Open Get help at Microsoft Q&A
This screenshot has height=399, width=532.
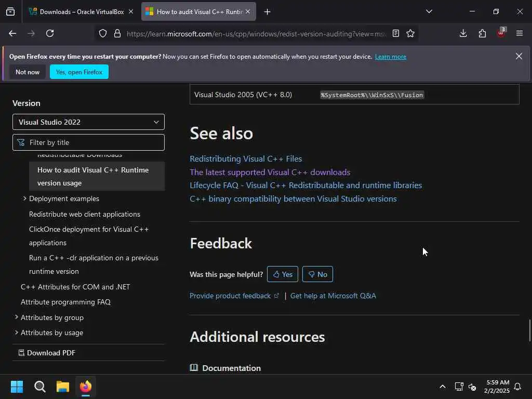tap(333, 296)
